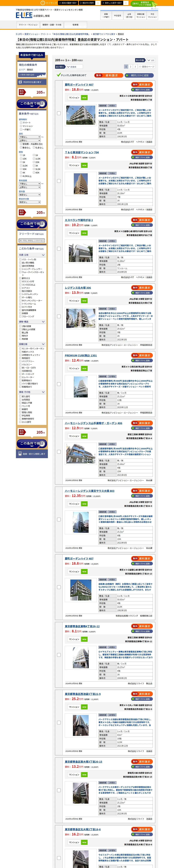Check the オートロック checkbox
174x868 pixels.
click(20, 374)
